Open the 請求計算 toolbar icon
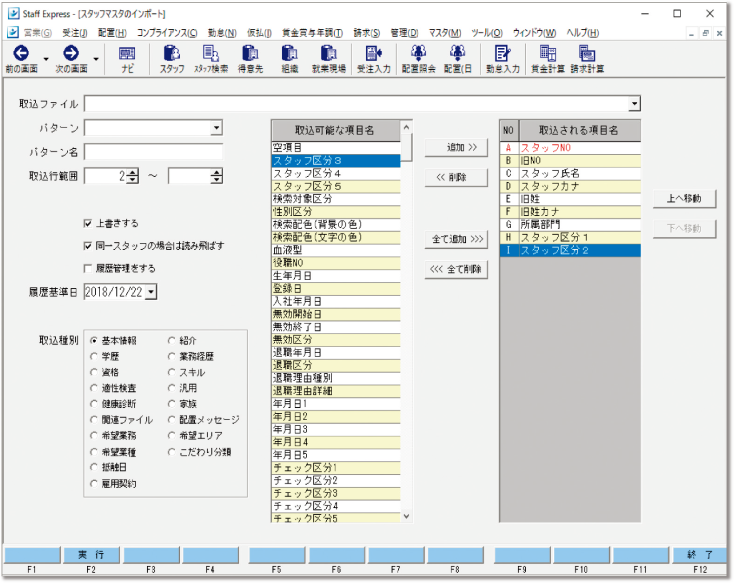The image size is (736, 585). 587,53
